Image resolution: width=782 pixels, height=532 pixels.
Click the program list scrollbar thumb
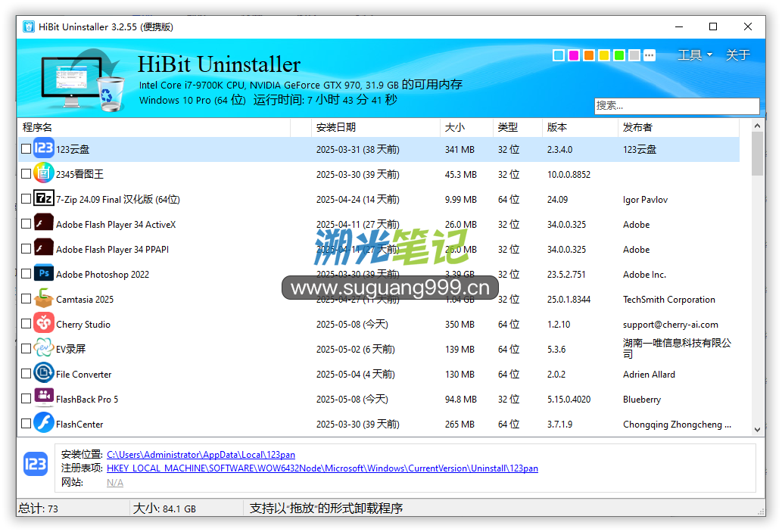[x=757, y=154]
